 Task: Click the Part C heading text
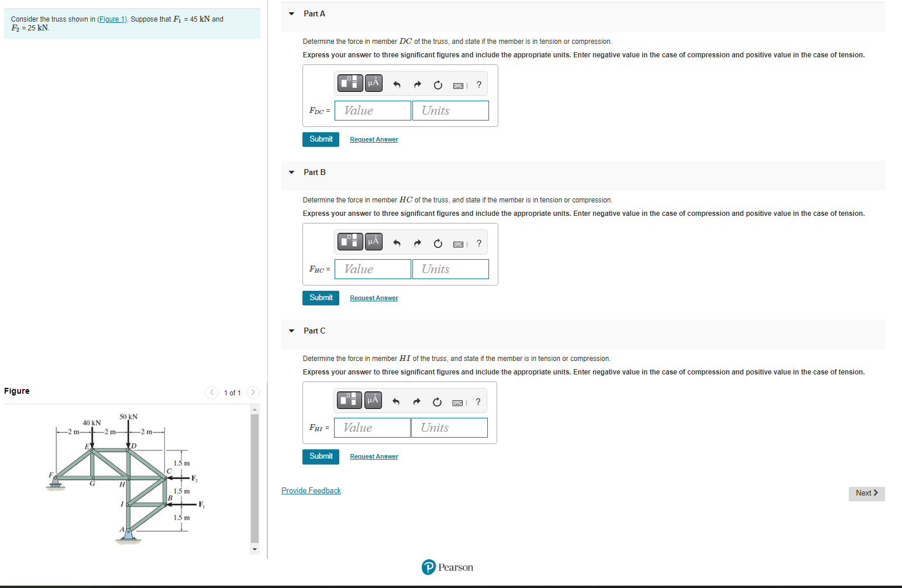coord(315,331)
